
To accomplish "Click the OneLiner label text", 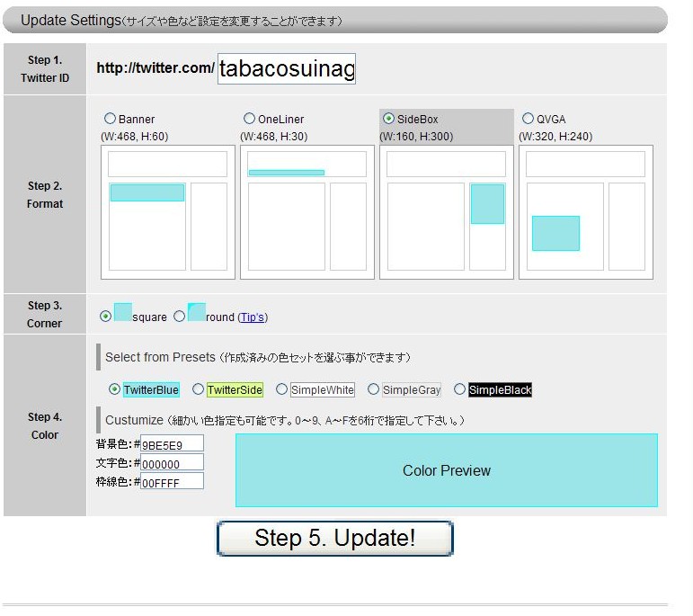I will (x=280, y=120).
